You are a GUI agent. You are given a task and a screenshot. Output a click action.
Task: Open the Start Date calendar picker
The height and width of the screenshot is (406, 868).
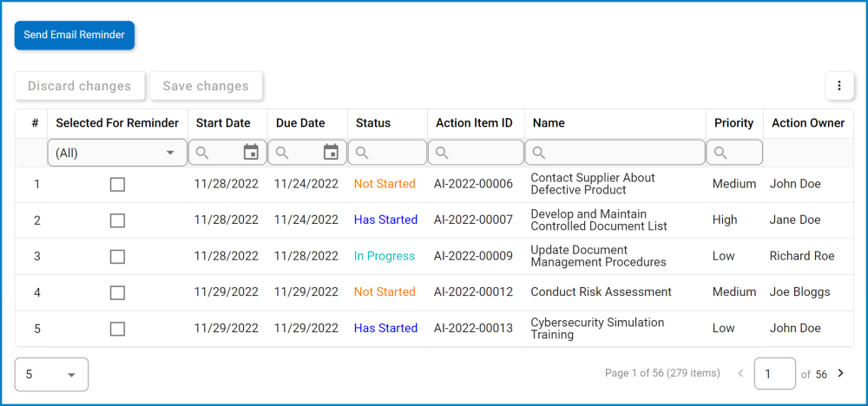[x=251, y=153]
